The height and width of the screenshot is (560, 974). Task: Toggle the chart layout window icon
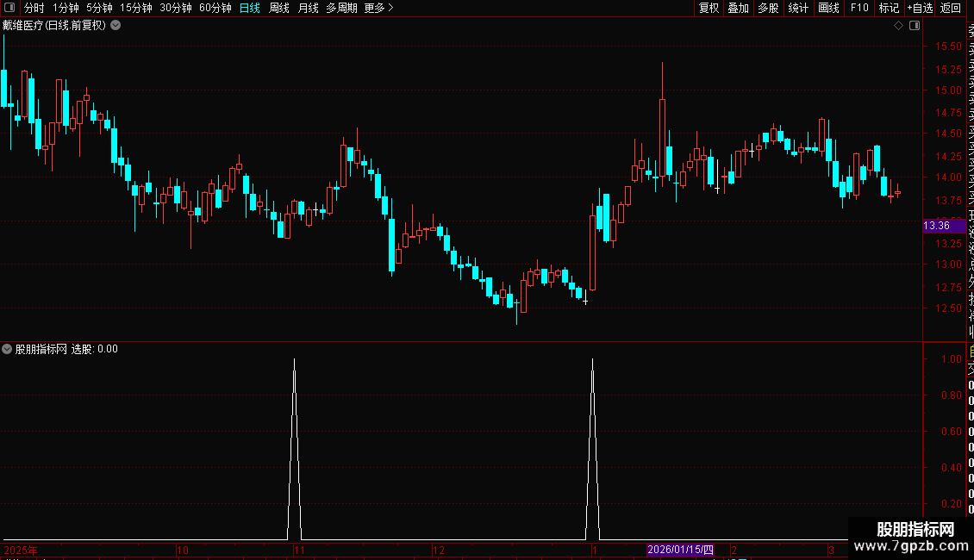click(x=915, y=26)
